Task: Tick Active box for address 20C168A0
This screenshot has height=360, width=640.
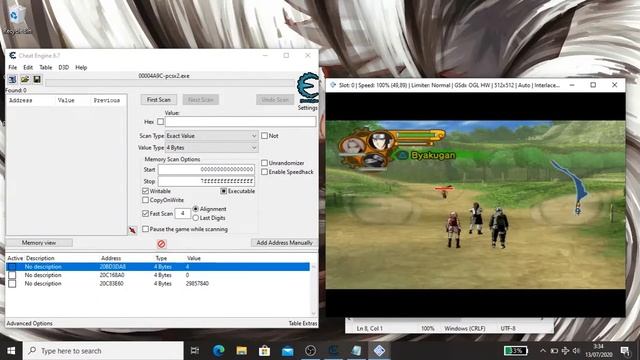Action: 12,275
